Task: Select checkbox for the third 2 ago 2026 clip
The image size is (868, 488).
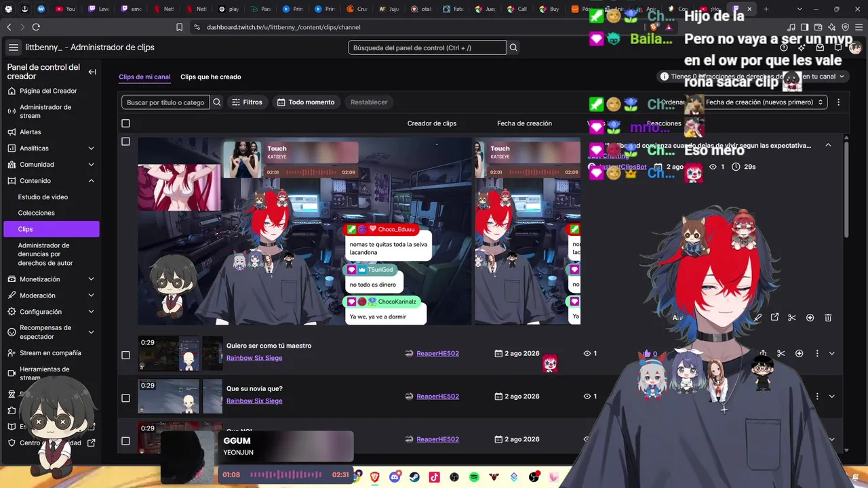Action: tap(125, 441)
